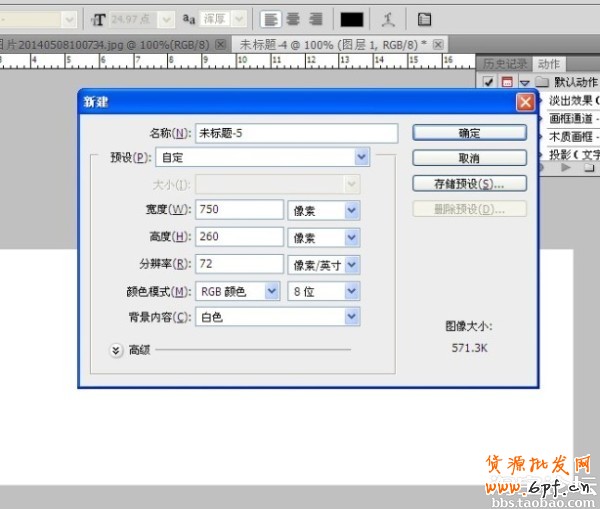Open the warp text tool icon

(x=388, y=19)
